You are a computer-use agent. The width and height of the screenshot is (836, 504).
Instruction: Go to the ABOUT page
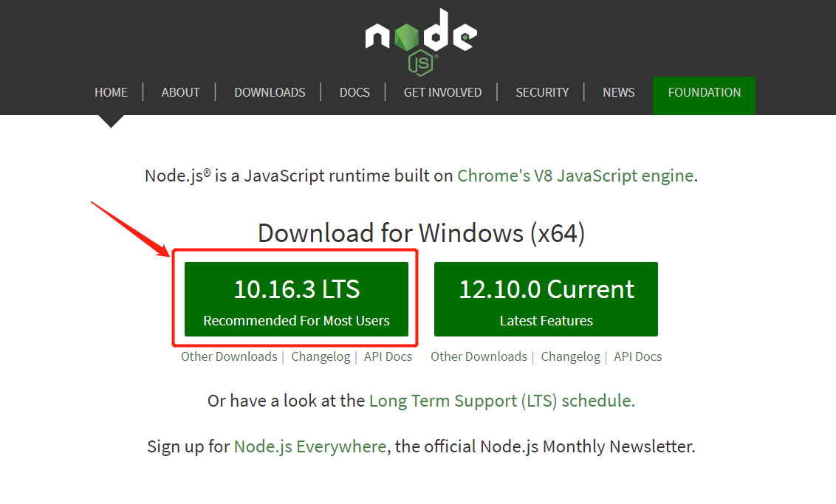tap(180, 92)
